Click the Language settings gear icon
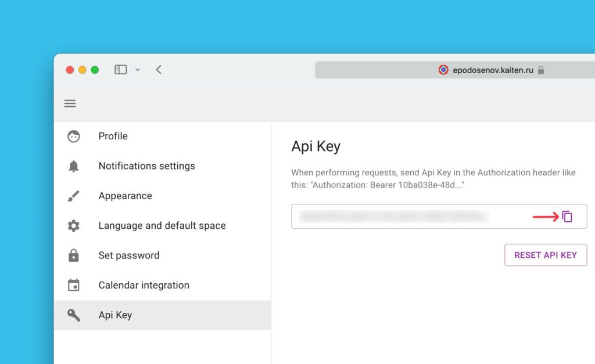Viewport: 595px width, 364px height. (74, 226)
